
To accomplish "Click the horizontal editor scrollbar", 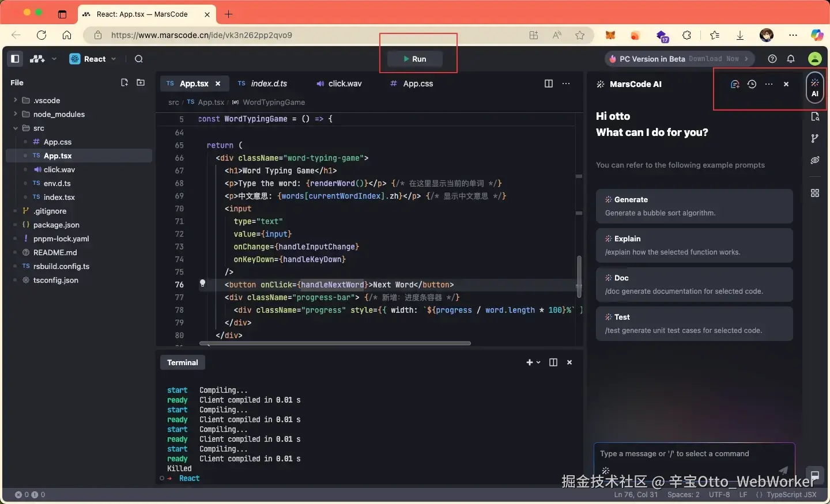I will point(335,343).
